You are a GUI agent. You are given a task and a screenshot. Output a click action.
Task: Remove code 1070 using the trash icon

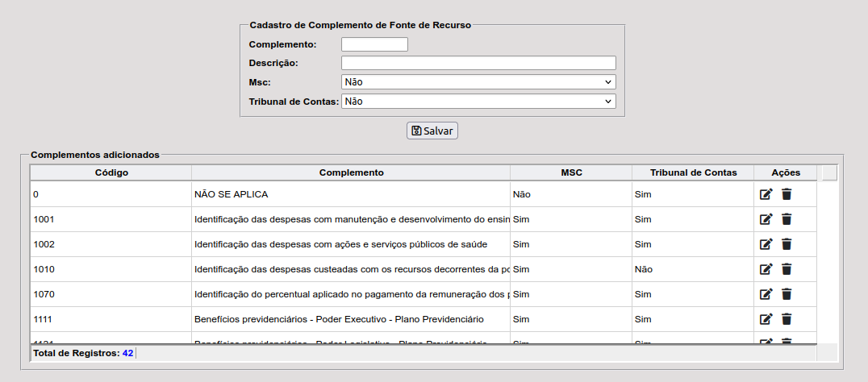pos(787,294)
